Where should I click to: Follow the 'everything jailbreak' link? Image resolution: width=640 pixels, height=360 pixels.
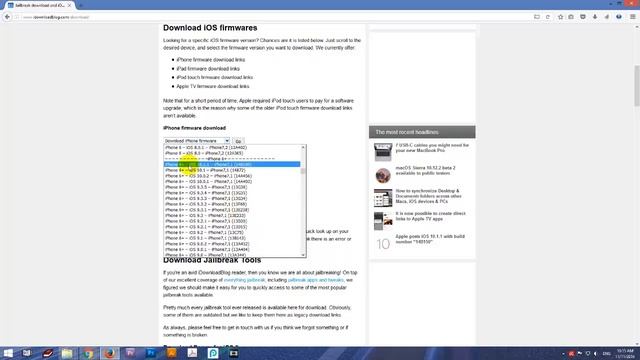(x=244, y=280)
